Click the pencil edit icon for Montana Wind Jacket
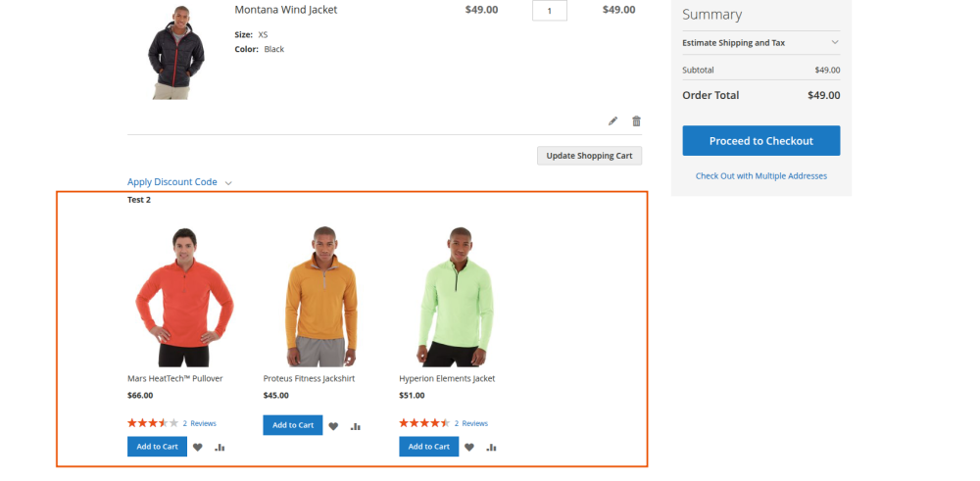980x481 pixels. [613, 121]
